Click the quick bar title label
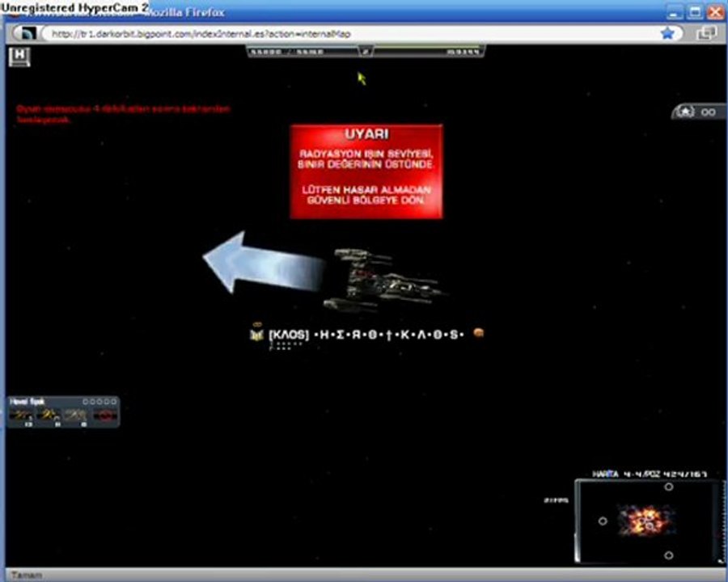This screenshot has width=728, height=582. 27,402
